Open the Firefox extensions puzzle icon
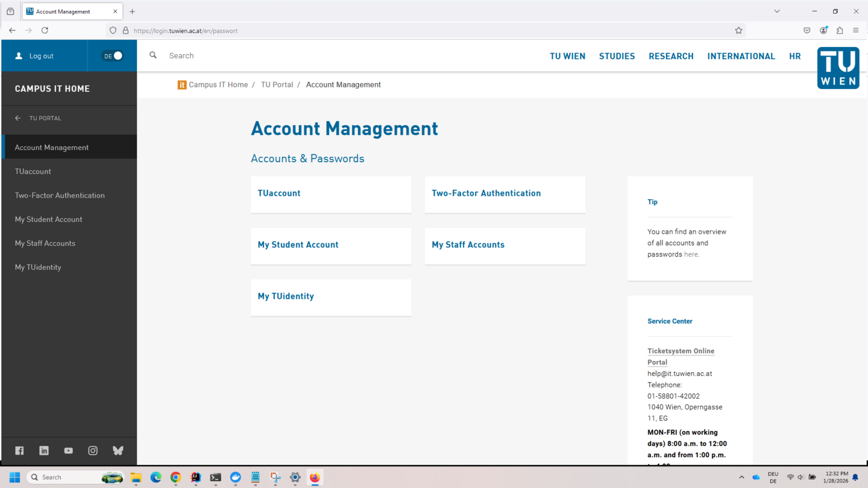Screen dimensions: 868x488 pos(840,31)
